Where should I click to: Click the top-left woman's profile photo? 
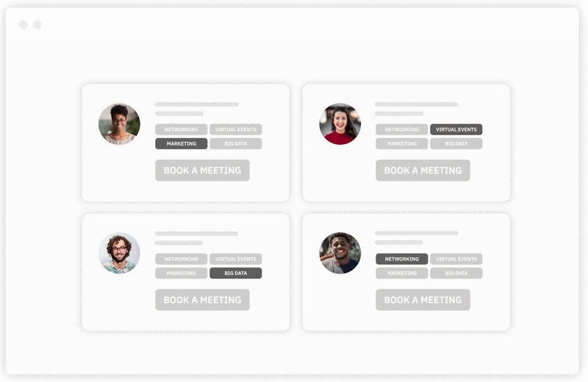tap(119, 123)
